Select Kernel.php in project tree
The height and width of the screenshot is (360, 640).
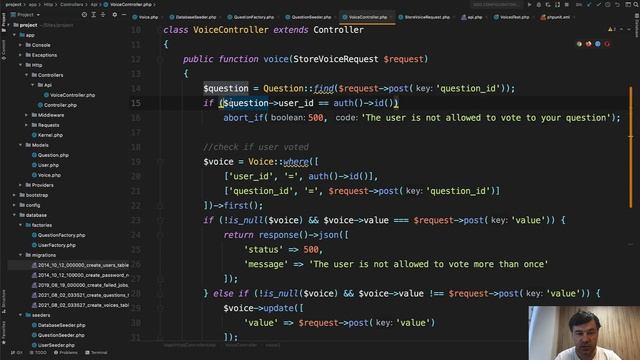[47, 135]
